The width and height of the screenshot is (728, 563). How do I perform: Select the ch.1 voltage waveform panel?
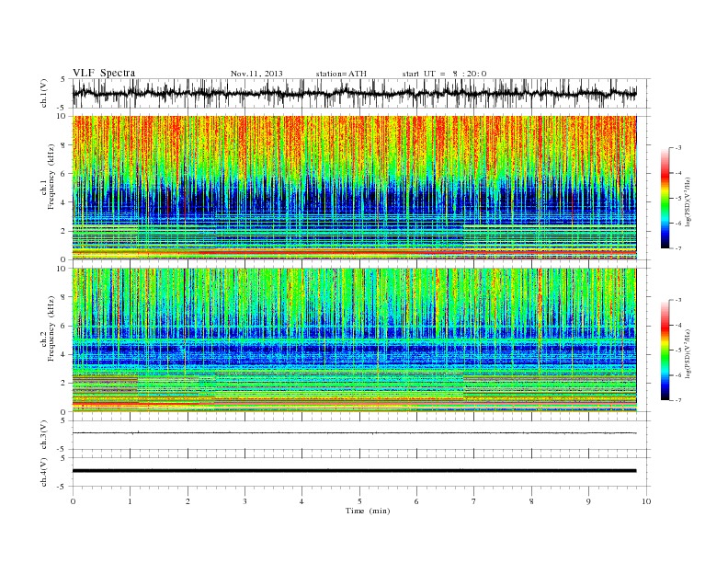(x=361, y=93)
